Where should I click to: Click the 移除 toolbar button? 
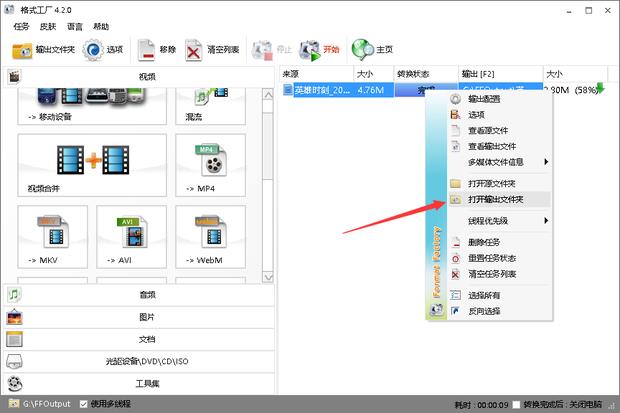(147, 49)
